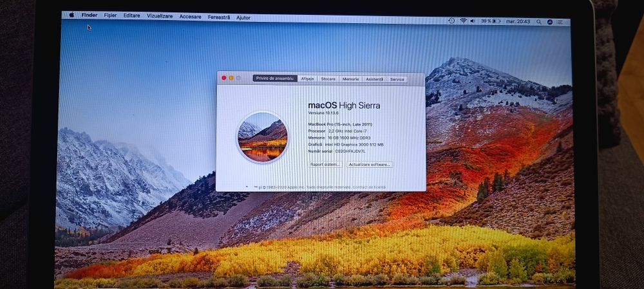
Task: Open the Contract de licență link
Action: click(x=369, y=187)
